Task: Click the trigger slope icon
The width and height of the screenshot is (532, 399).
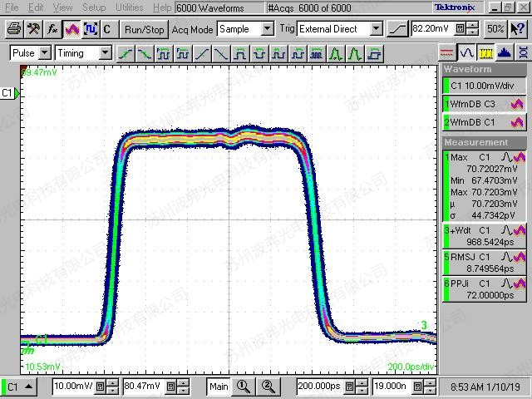Action: [398, 28]
